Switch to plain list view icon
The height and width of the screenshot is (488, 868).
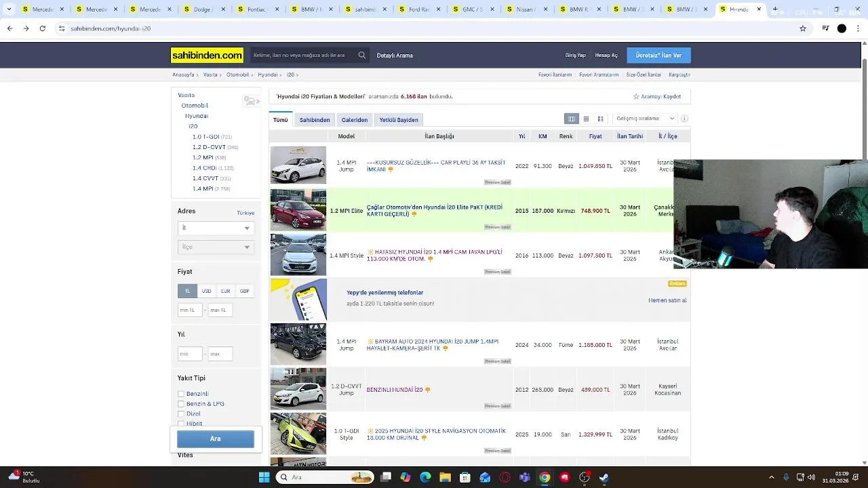point(586,119)
